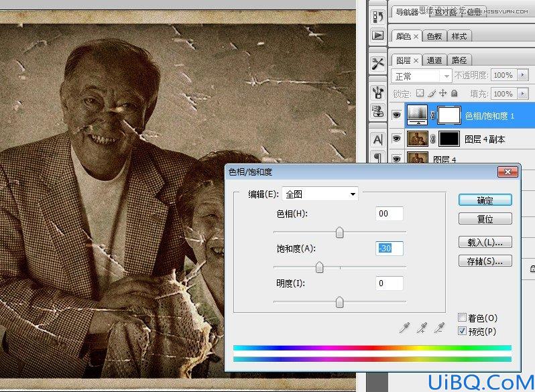Viewport: 535px width, 392px height.
Task: Select the black mask of 图层 4 副本
Action: tap(449, 139)
